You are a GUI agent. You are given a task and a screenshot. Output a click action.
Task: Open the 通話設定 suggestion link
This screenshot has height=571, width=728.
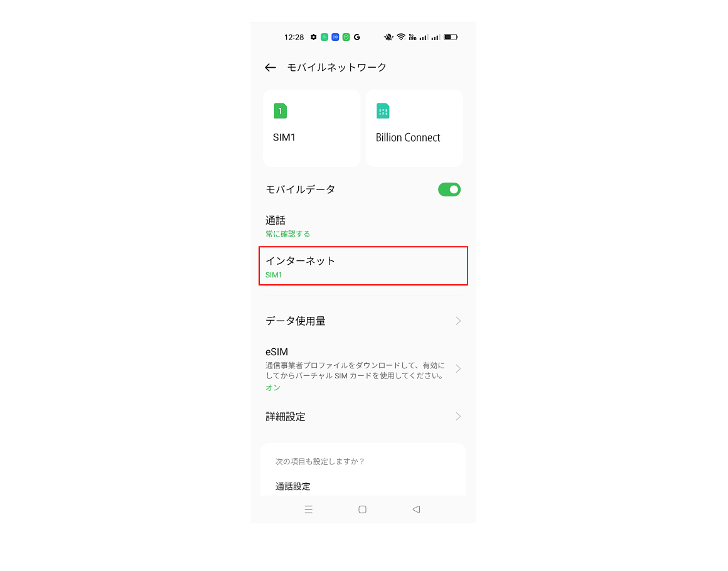[x=293, y=486]
